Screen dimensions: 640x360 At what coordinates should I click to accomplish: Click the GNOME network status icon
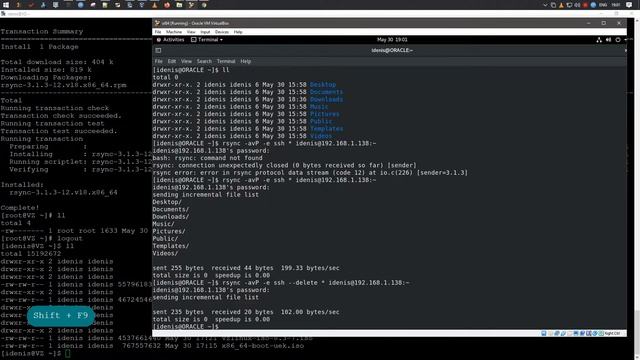599,40
